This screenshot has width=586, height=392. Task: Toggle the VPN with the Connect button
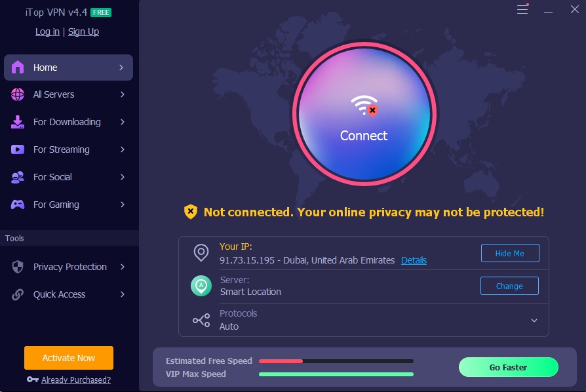[x=364, y=113]
